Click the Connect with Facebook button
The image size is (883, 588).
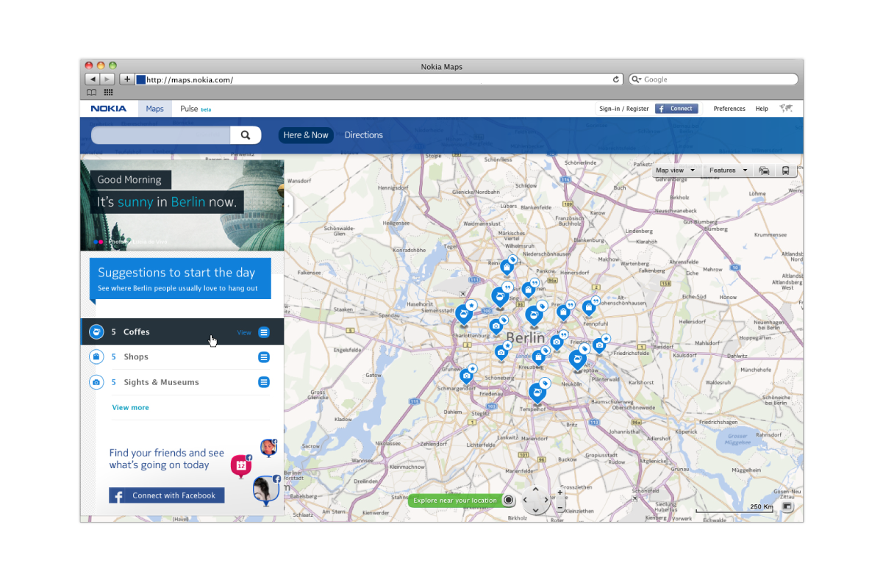point(167,495)
